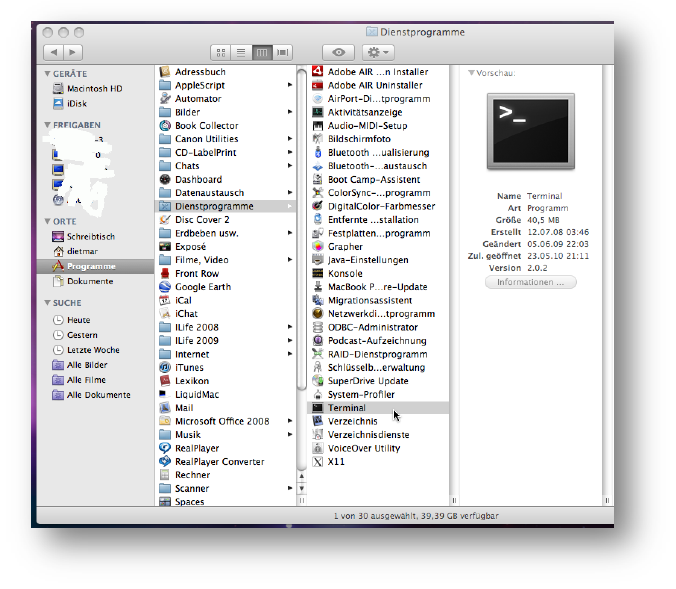
Task: Select the Audio-MIDI-Setup icon
Action: [318, 125]
